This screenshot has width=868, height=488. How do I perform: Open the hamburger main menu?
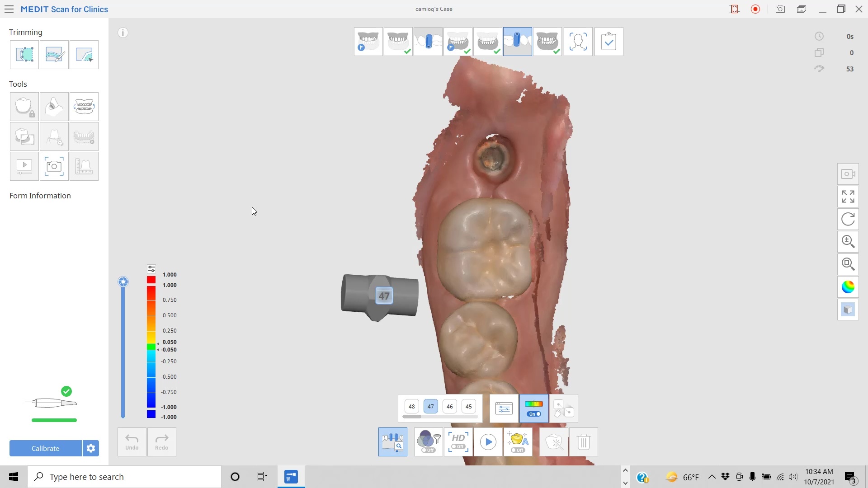coord(9,9)
